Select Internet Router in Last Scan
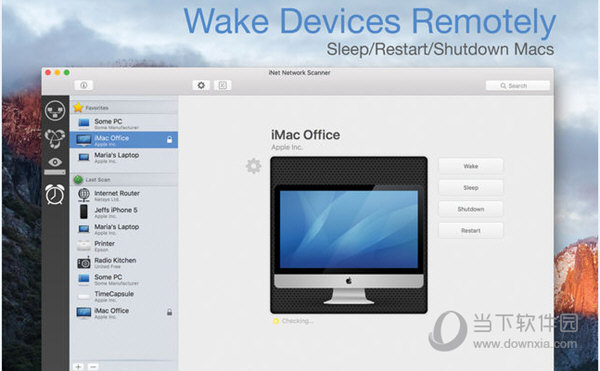This screenshot has height=371, width=600. (124, 195)
